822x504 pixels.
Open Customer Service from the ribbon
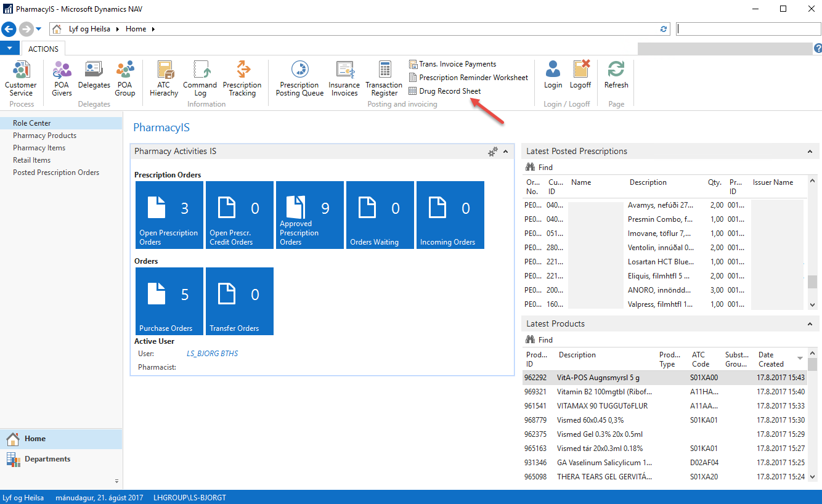click(21, 78)
